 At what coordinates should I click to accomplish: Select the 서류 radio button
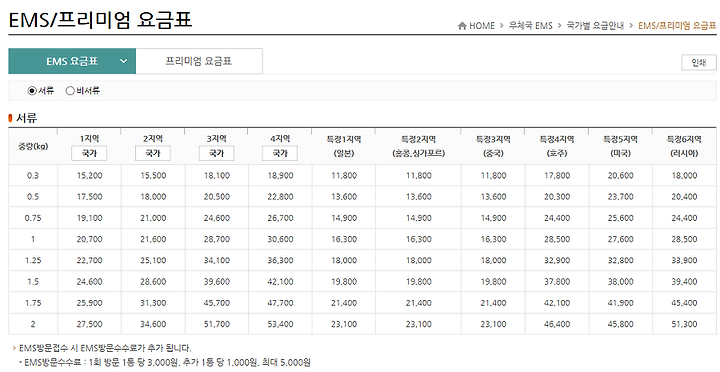[32, 90]
